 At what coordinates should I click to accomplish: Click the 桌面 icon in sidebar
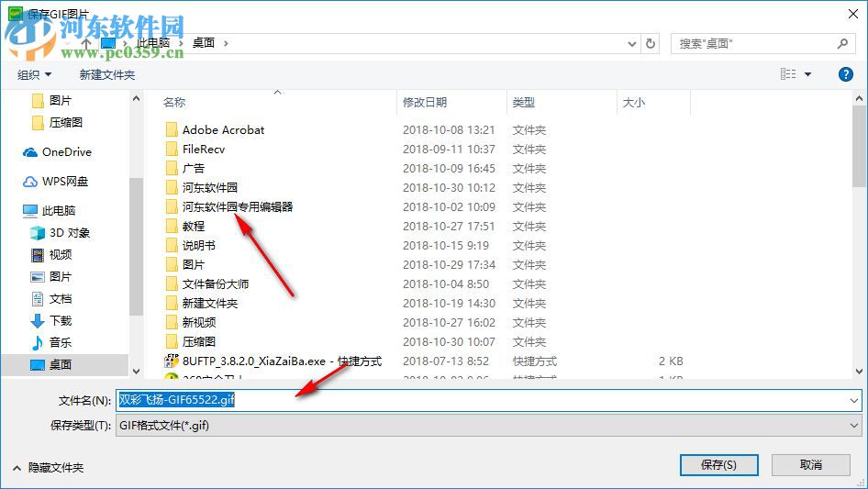[x=38, y=365]
